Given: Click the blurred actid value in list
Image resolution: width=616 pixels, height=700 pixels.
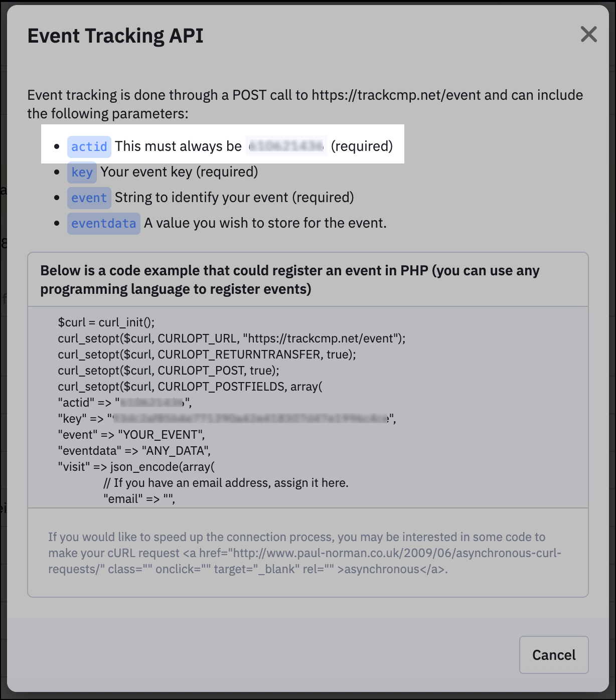Looking at the screenshot, I should (286, 146).
